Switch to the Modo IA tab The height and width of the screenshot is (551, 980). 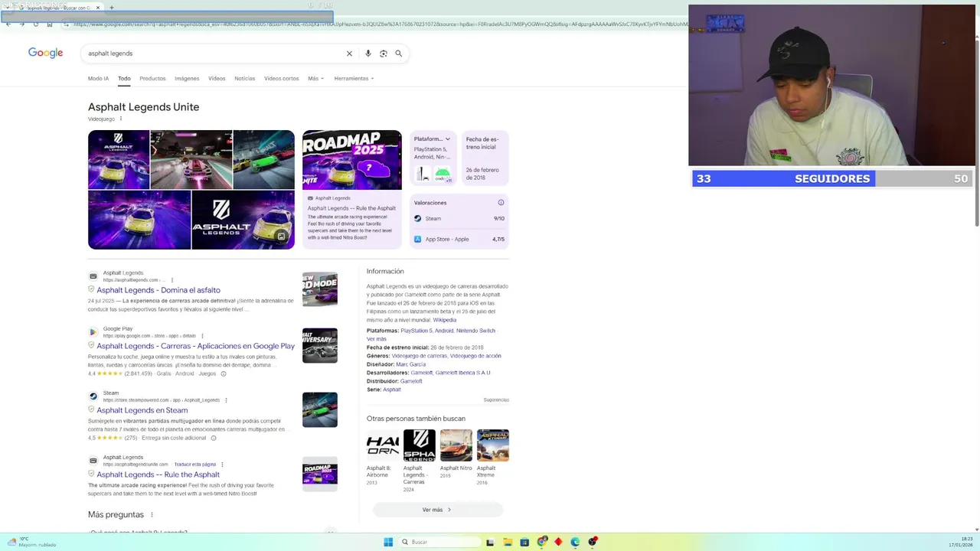point(98,78)
